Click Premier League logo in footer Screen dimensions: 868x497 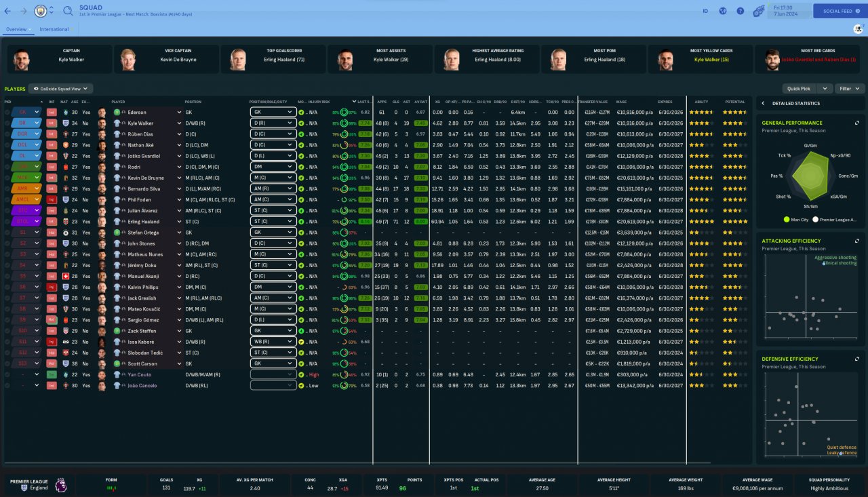tap(60, 485)
